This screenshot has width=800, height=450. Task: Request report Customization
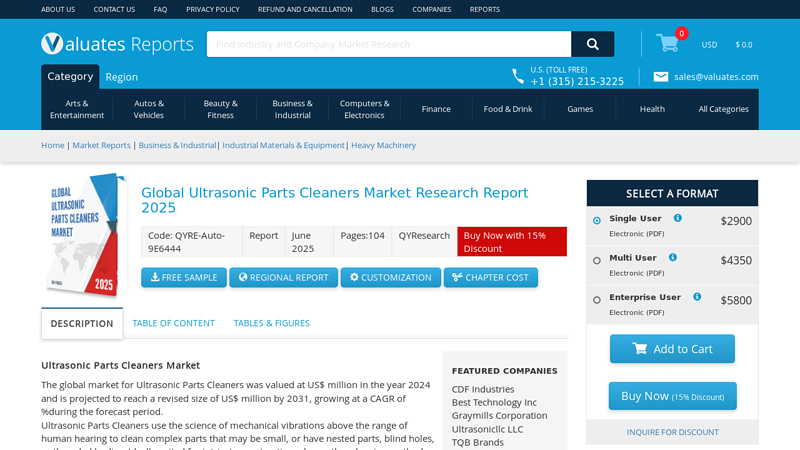(x=391, y=278)
